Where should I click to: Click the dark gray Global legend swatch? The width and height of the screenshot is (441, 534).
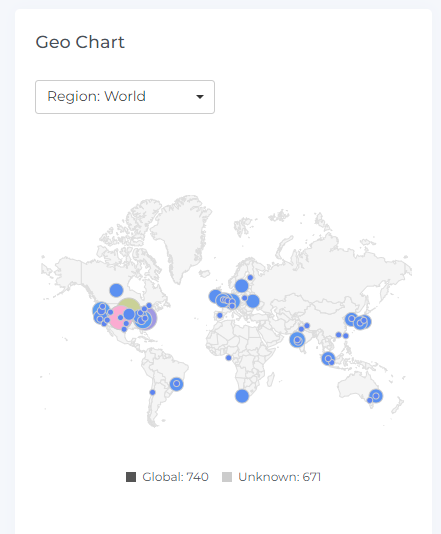[131, 477]
